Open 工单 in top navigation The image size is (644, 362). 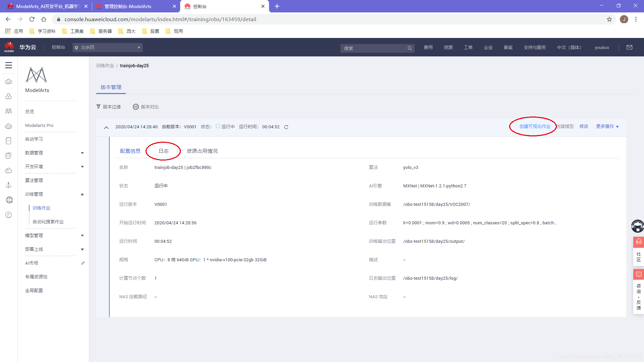pyautogui.click(x=468, y=47)
